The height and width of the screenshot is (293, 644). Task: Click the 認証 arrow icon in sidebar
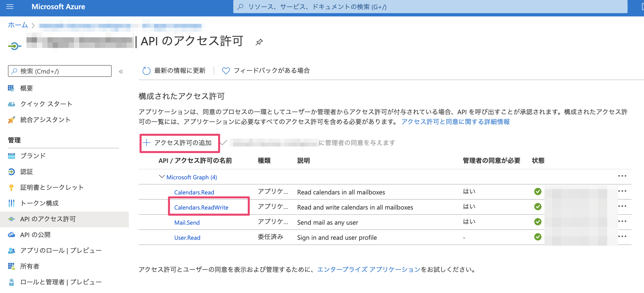point(11,171)
